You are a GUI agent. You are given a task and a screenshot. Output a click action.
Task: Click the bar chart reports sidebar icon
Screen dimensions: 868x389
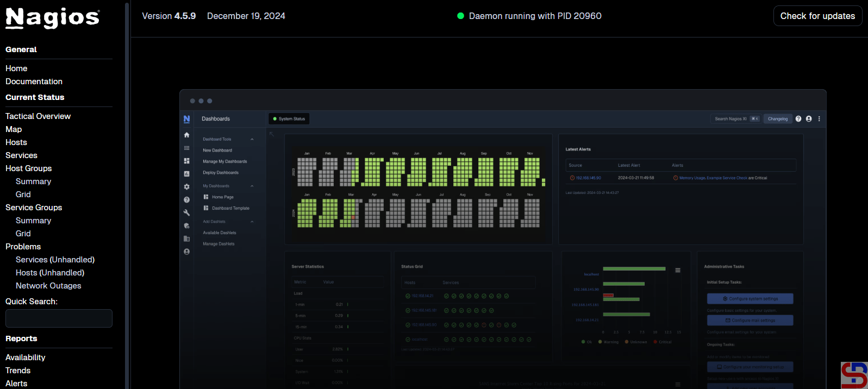tap(186, 174)
